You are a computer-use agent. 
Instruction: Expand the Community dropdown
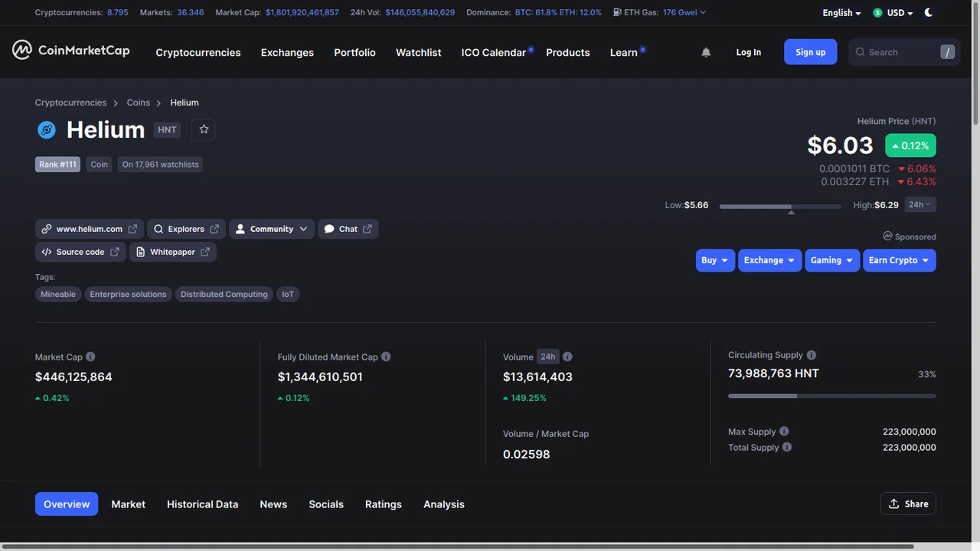pyautogui.click(x=271, y=229)
